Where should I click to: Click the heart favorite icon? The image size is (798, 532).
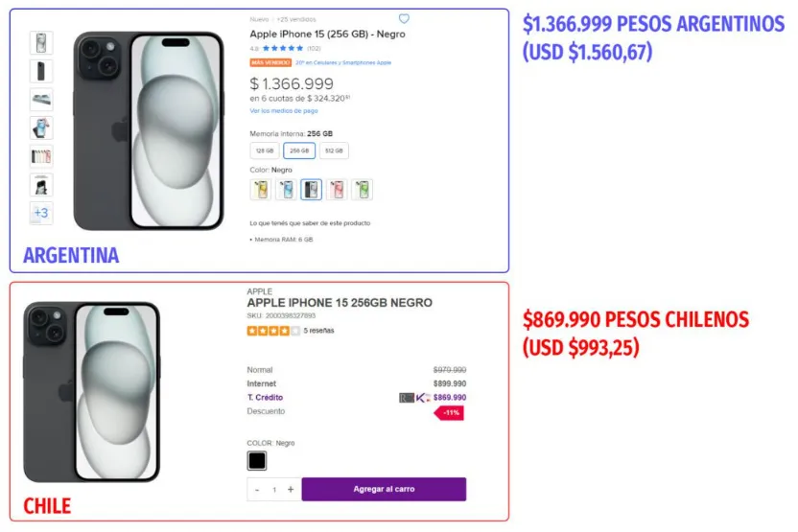point(404,19)
